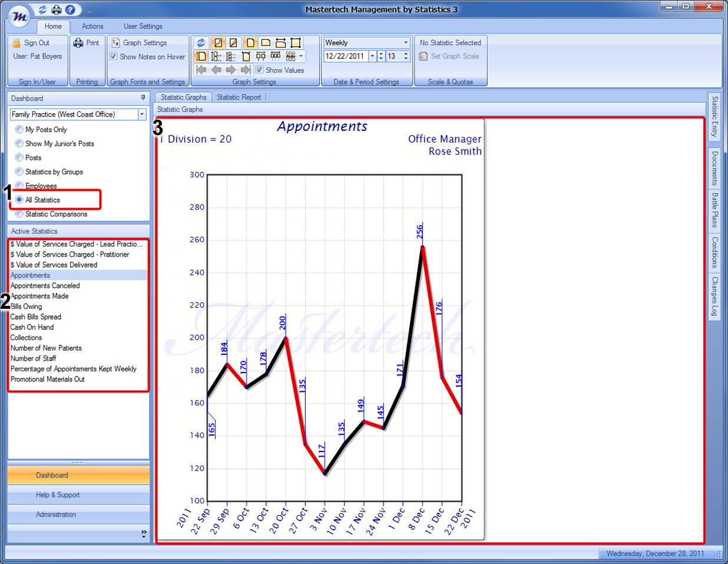
Task: Select the Employees radio button
Action: 19,186
